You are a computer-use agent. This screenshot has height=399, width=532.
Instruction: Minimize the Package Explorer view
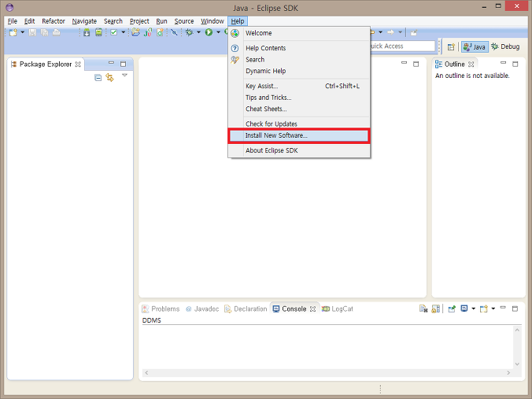pyautogui.click(x=111, y=63)
